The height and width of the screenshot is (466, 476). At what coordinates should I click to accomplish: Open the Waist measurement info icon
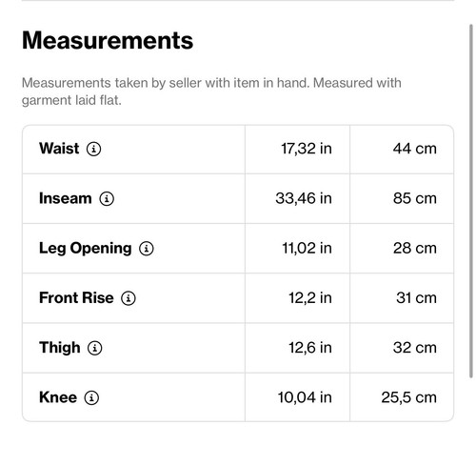(93, 149)
